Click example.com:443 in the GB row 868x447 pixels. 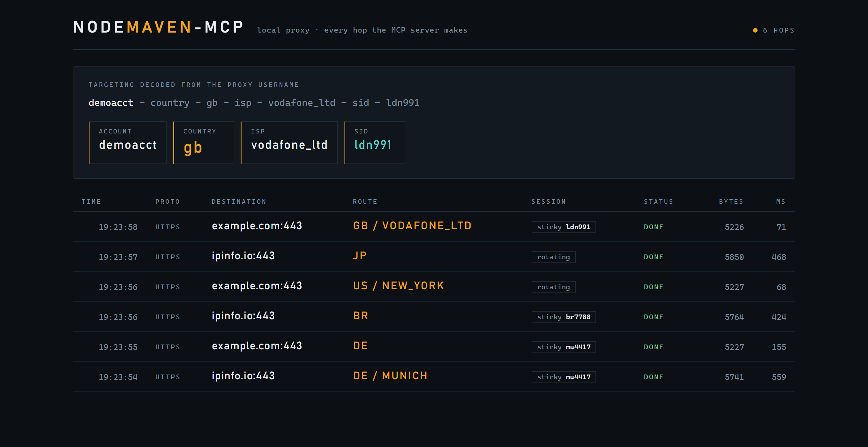(x=257, y=226)
